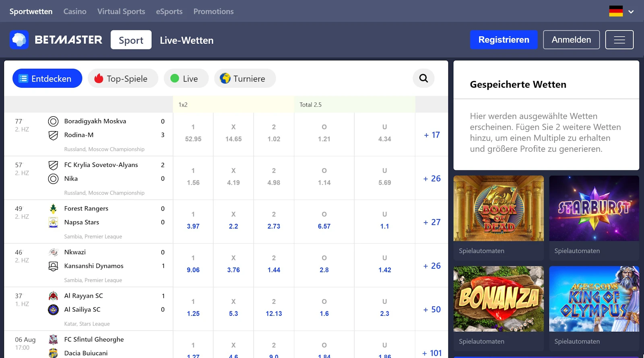The height and width of the screenshot is (358, 644).
Task: Switch to the Live-Wetten tab
Action: 186,40
